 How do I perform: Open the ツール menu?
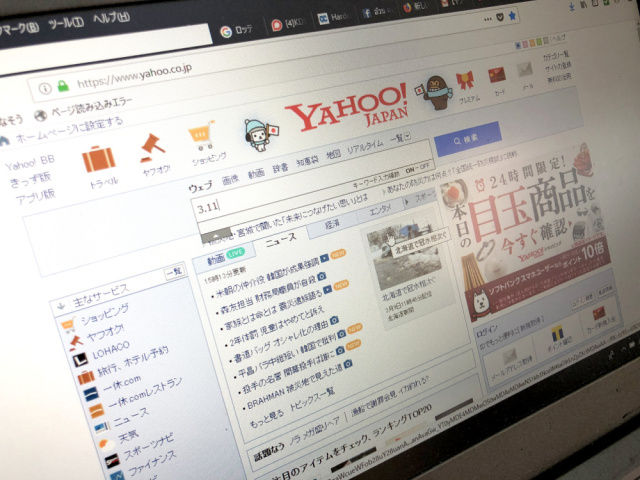click(65, 23)
